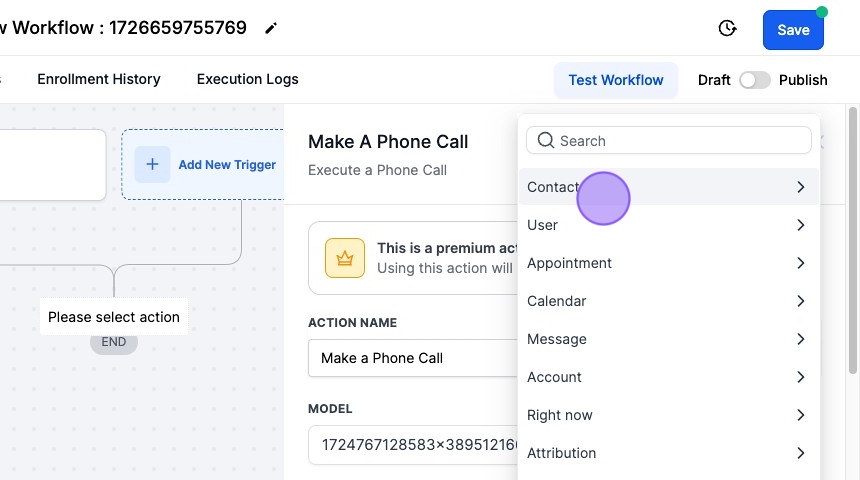Viewport: 860px width, 480px height.
Task: Click the search magnifier icon
Action: tap(546, 141)
